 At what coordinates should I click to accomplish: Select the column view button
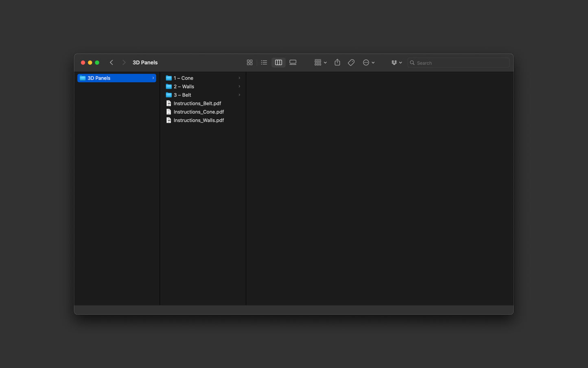coord(278,63)
